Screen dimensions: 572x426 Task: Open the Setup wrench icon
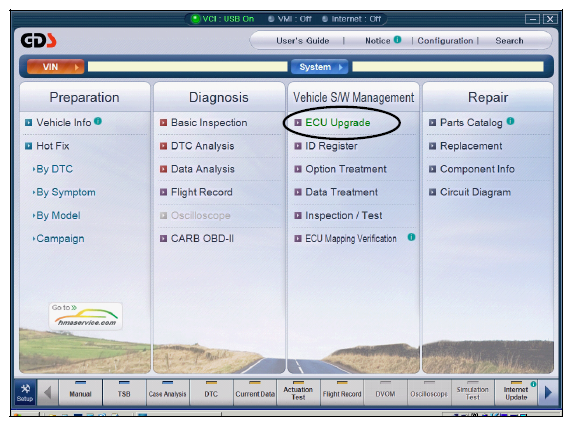tap(25, 392)
